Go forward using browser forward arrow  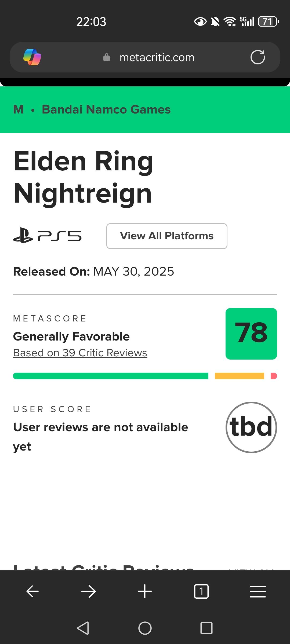tap(89, 591)
